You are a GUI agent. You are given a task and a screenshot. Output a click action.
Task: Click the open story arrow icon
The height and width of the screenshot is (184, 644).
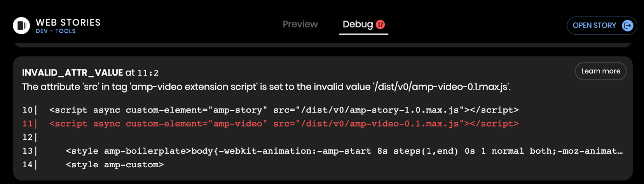pos(627,26)
